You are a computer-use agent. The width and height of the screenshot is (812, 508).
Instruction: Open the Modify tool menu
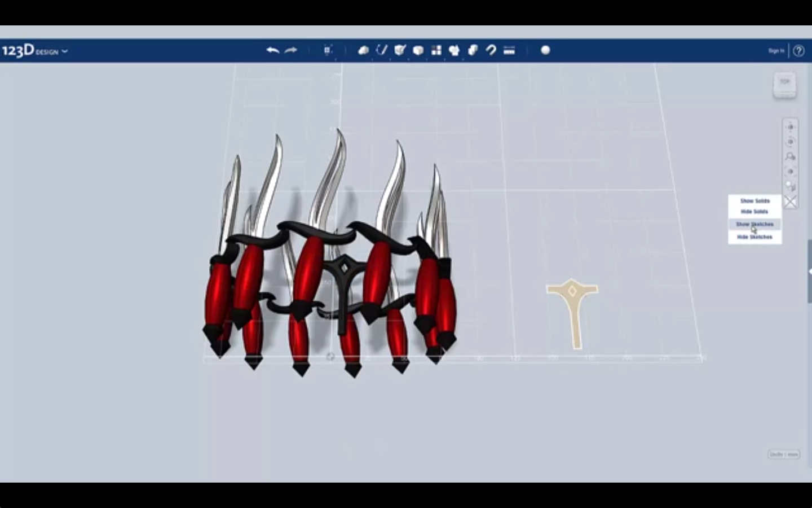click(x=418, y=50)
